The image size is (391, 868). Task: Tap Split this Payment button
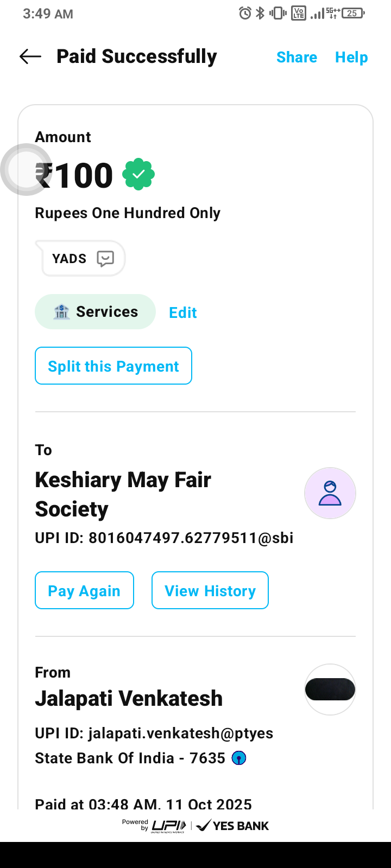click(x=113, y=366)
